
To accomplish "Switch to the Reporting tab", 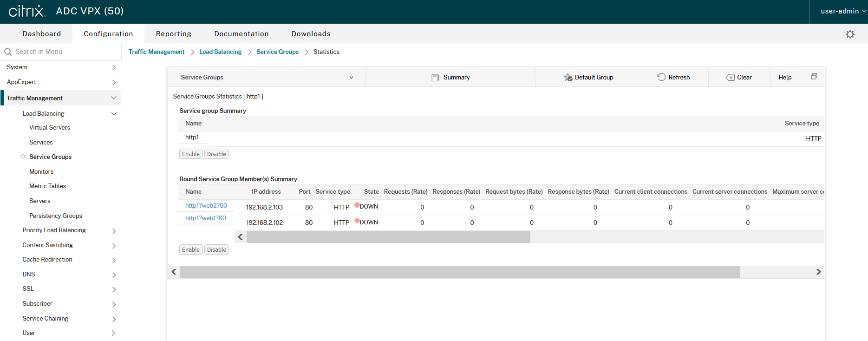I will coord(173,34).
